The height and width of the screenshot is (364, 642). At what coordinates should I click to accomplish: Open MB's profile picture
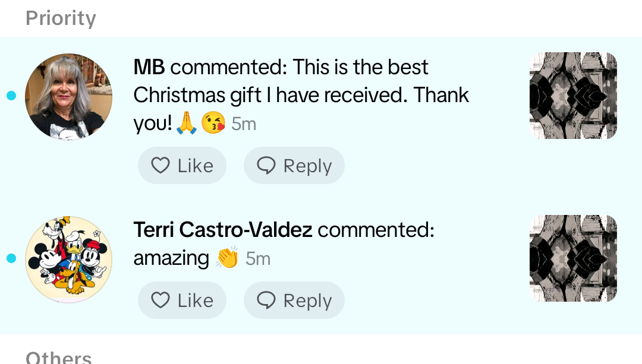tap(68, 96)
